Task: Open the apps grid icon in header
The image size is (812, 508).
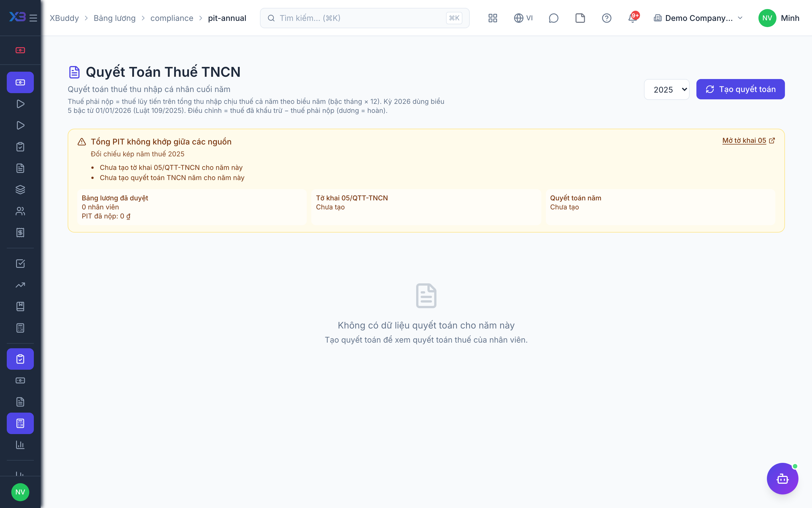Action: pyautogui.click(x=493, y=18)
